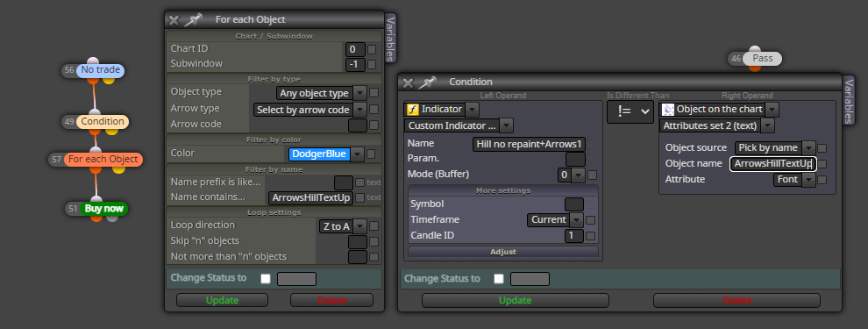Click the Subwindow value field

[x=355, y=65]
